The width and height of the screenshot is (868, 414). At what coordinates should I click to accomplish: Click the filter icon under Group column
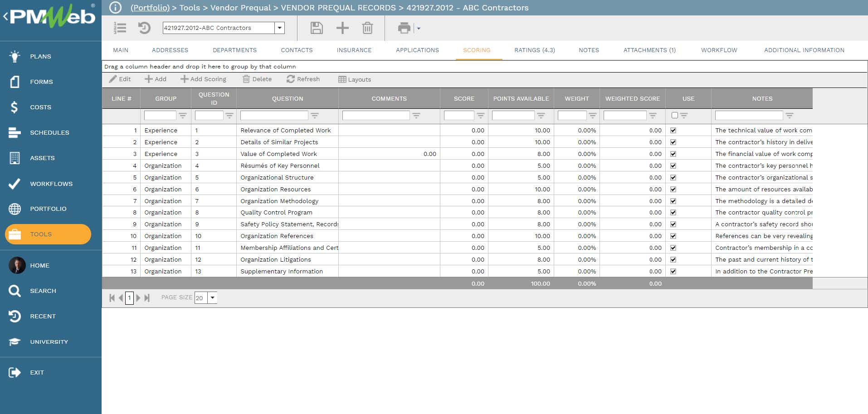coord(183,116)
